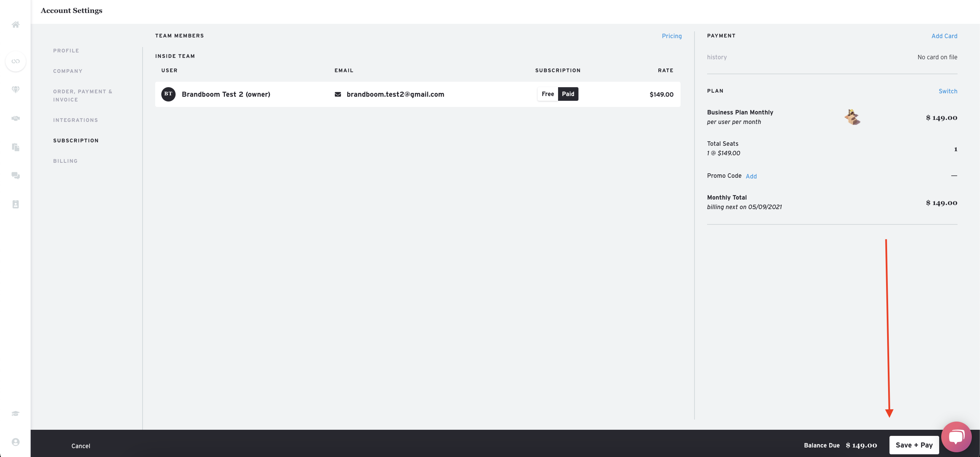980x457 pixels.
Task: Click Switch plan link
Action: (948, 91)
